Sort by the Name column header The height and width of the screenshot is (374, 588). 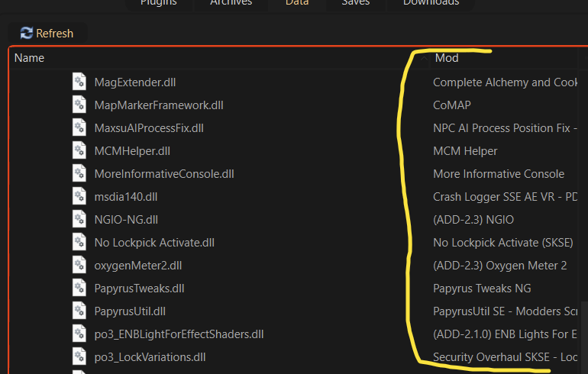pyautogui.click(x=30, y=58)
